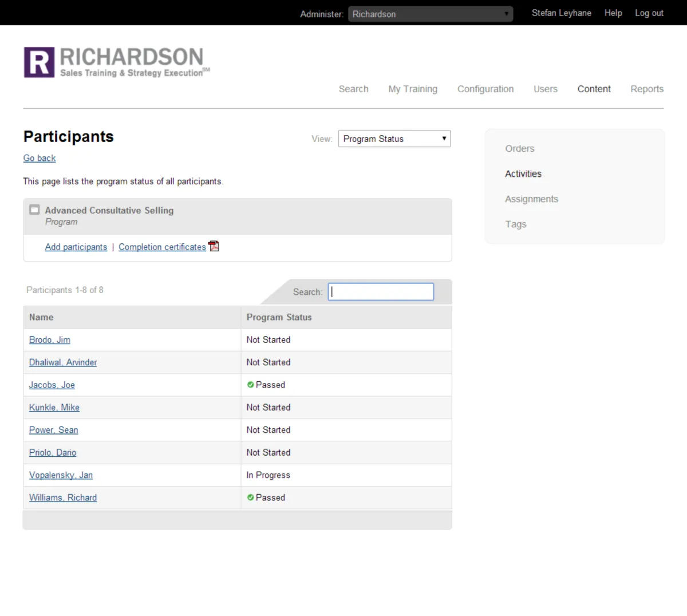Open participant Priolo, Dario

[53, 452]
